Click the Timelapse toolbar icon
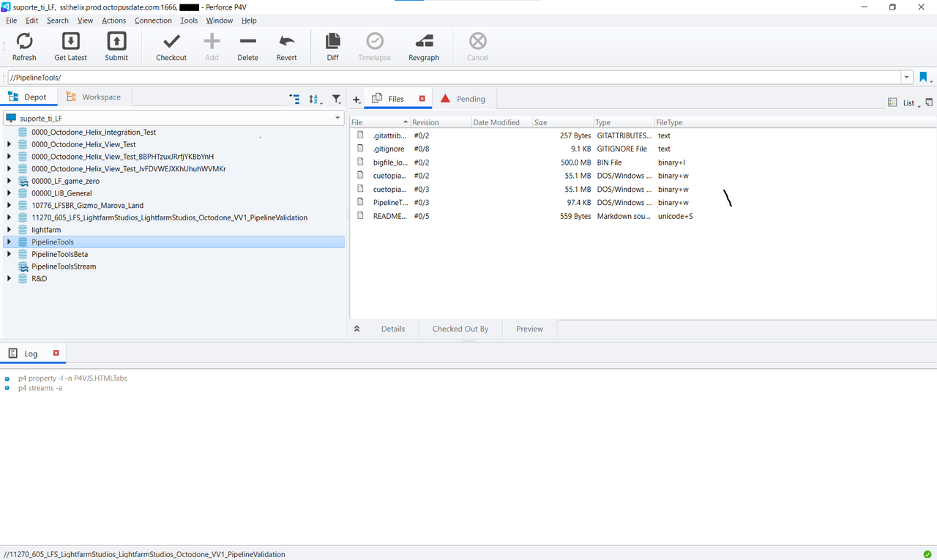 [x=375, y=41]
